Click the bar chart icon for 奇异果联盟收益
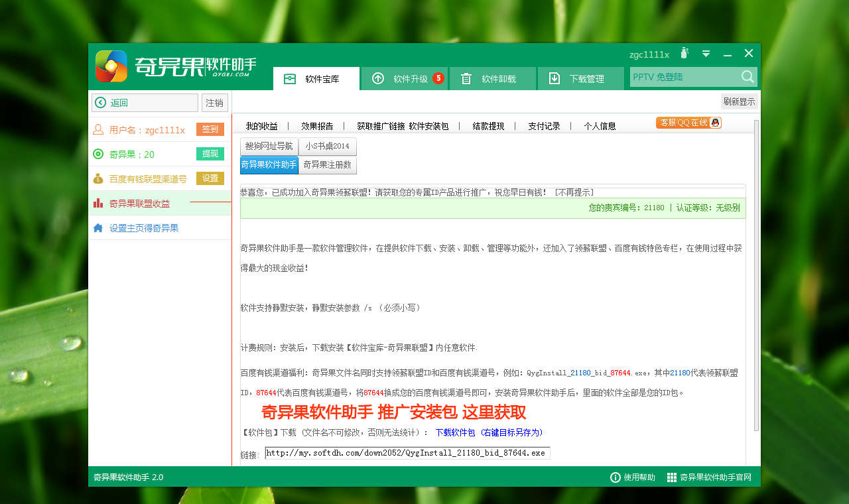 coord(98,203)
